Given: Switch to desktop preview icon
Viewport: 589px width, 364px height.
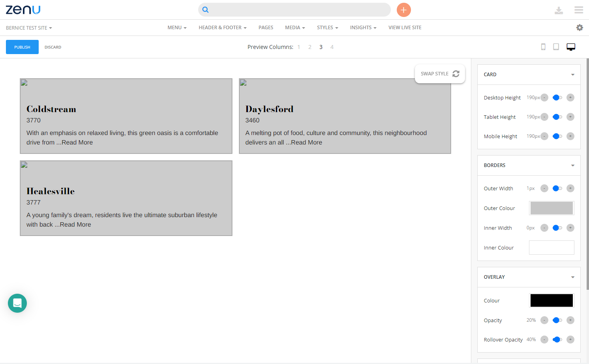Looking at the screenshot, I should tap(571, 47).
